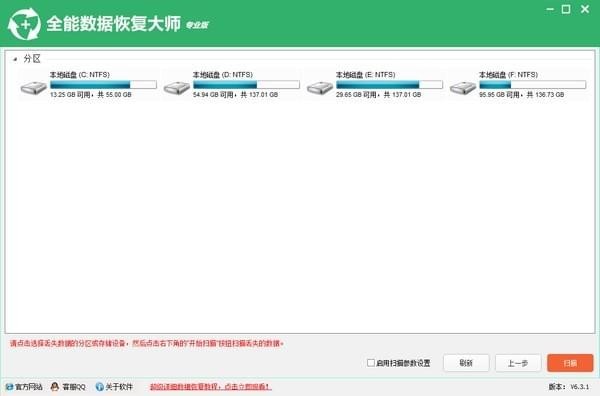The image size is (600, 396).
Task: Click the app logo with plus sign
Action: (x=24, y=24)
